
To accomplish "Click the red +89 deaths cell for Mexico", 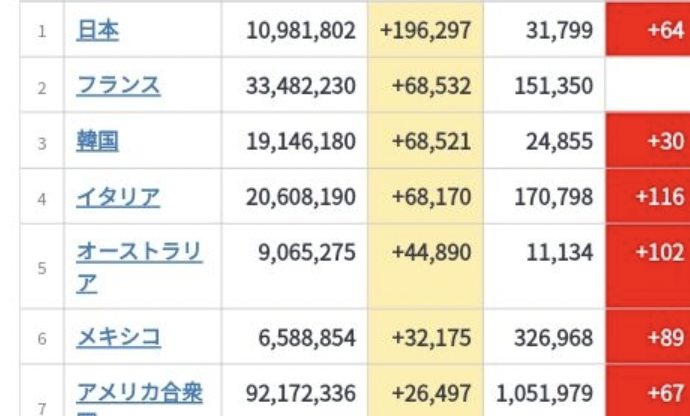I will click(x=648, y=337).
